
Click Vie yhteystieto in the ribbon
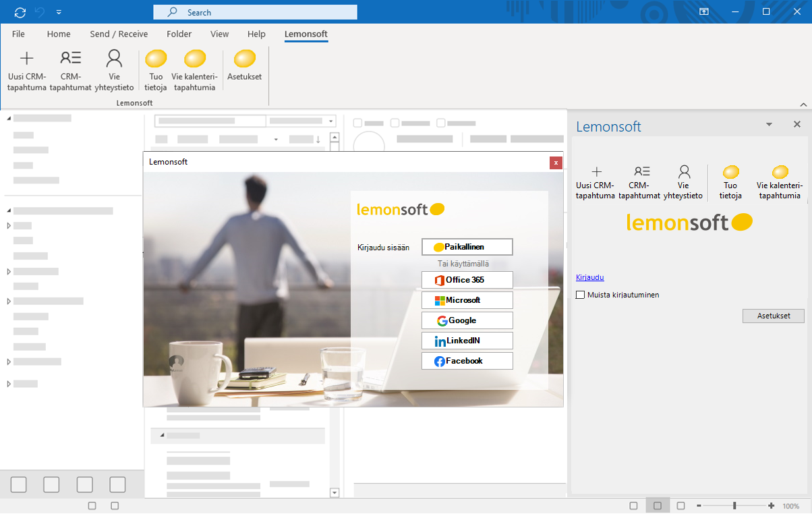click(x=115, y=71)
